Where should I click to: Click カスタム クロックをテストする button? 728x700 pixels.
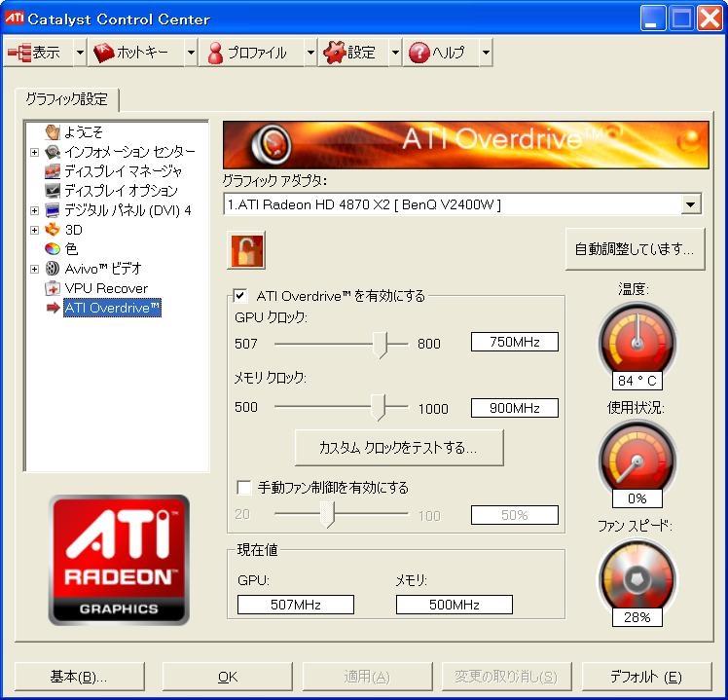399,447
